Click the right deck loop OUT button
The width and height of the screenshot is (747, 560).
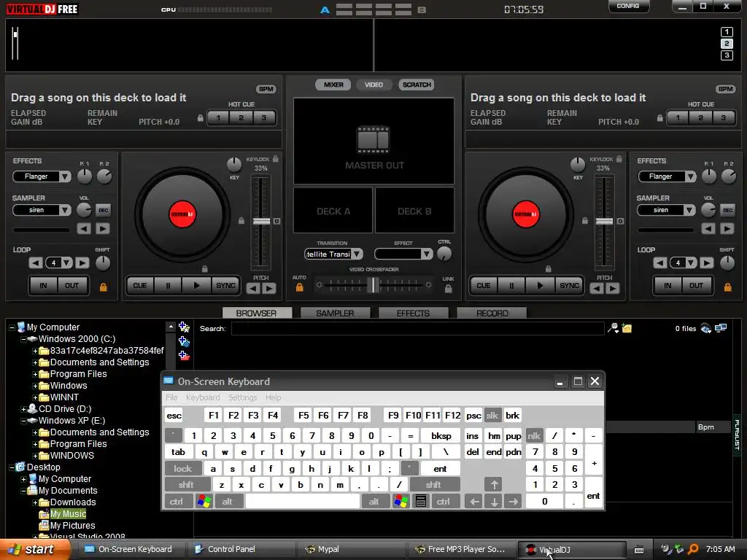[x=696, y=286]
